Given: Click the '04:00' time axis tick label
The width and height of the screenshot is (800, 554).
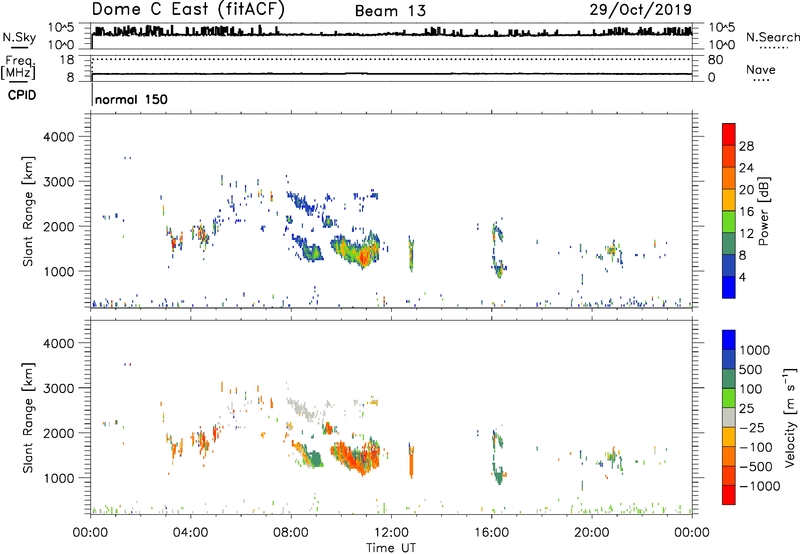Looking at the screenshot, I should tap(190, 533).
